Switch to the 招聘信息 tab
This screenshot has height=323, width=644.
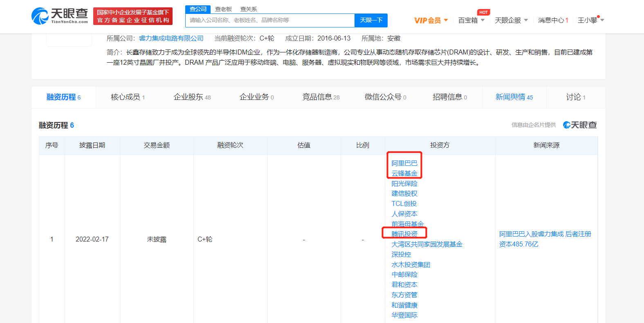click(x=450, y=97)
